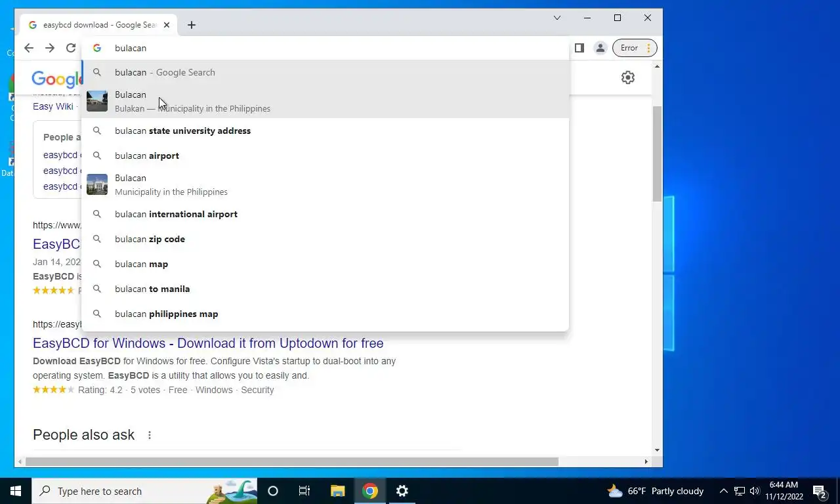This screenshot has width=840, height=504.
Task: Open the tab search chevron in title bar
Action: (x=557, y=18)
